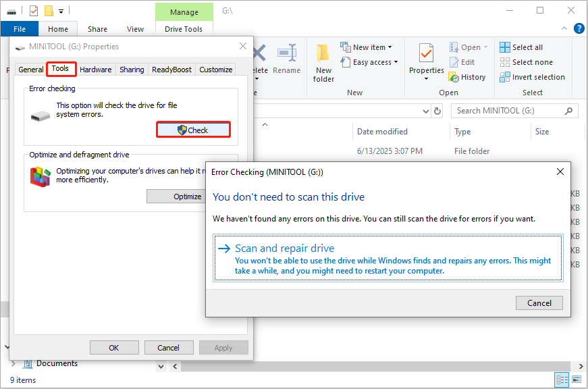Image resolution: width=588 pixels, height=389 pixels.
Task: Start Scan and repair drive
Action: coord(388,258)
